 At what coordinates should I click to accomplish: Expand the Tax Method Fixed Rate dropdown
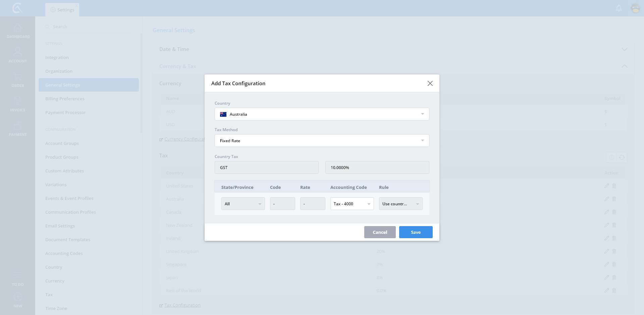click(x=322, y=141)
